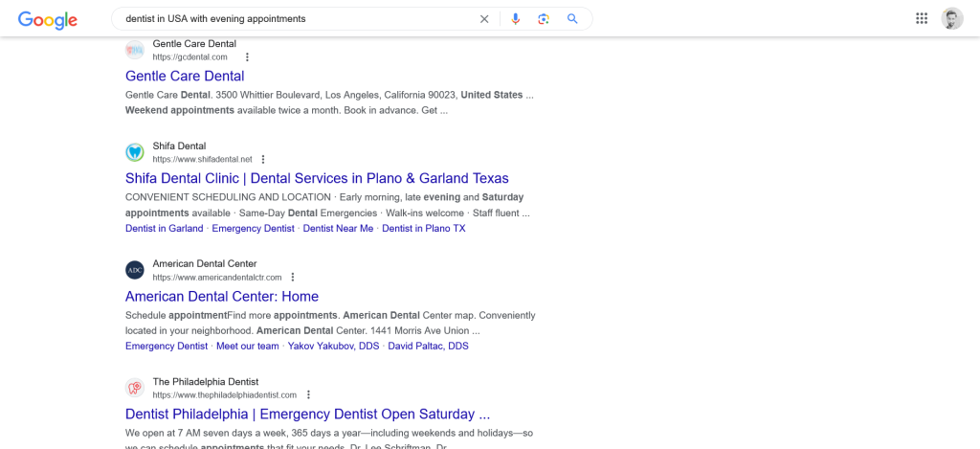Open more options for shifadental.net result
This screenshot has width=980, height=449.
(263, 160)
